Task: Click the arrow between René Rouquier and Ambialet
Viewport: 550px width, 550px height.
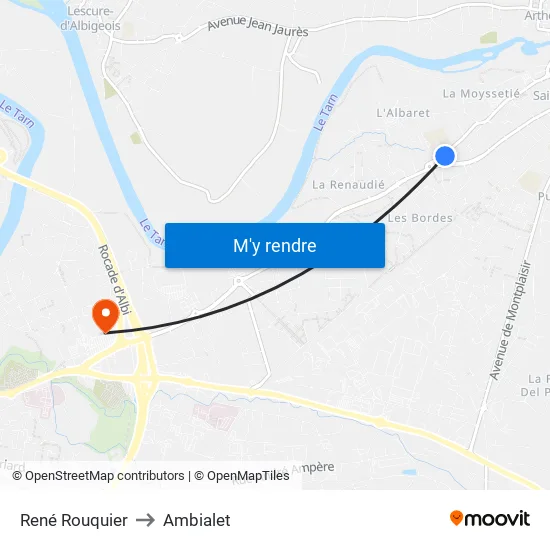Action: point(145,520)
